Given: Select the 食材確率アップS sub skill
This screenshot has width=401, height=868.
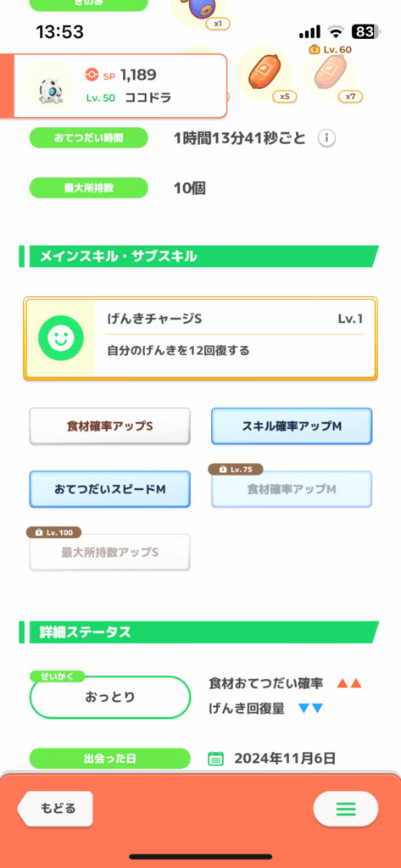Looking at the screenshot, I should click(x=109, y=426).
